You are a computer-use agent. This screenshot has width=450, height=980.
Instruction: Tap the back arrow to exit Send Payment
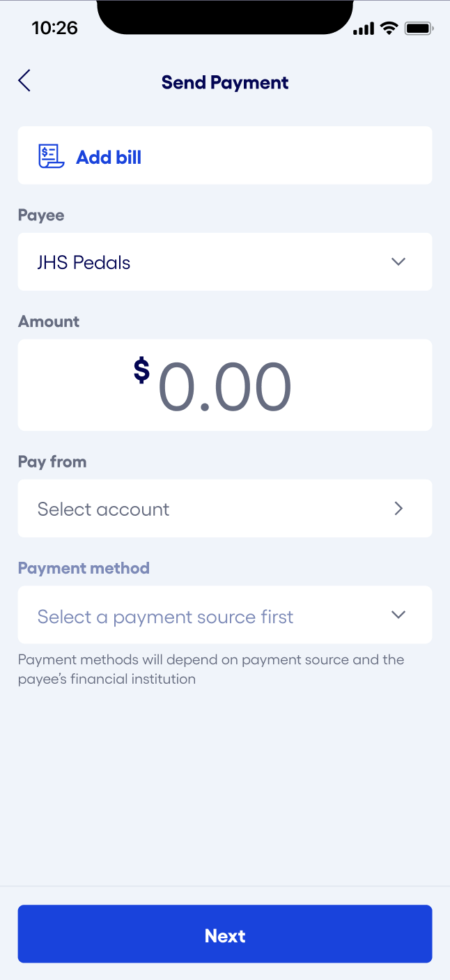coord(24,80)
